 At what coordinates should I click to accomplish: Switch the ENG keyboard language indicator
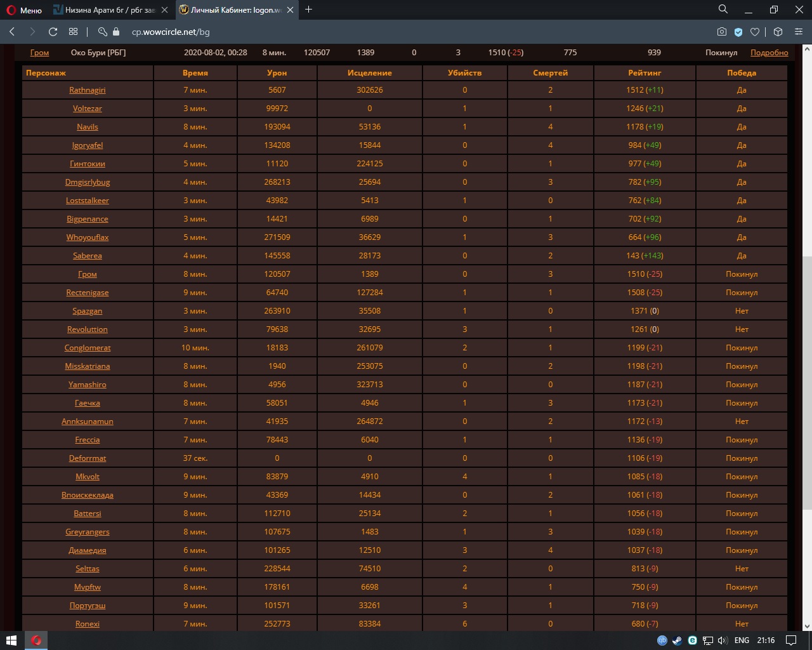click(742, 640)
